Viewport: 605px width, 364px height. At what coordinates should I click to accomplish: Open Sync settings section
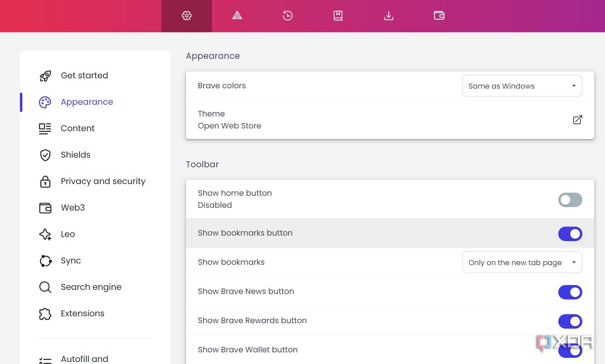coord(71,261)
